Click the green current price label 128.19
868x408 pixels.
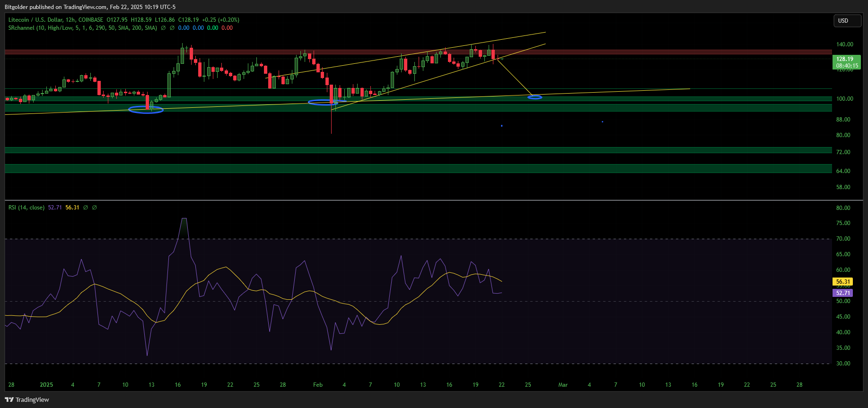tap(846, 62)
